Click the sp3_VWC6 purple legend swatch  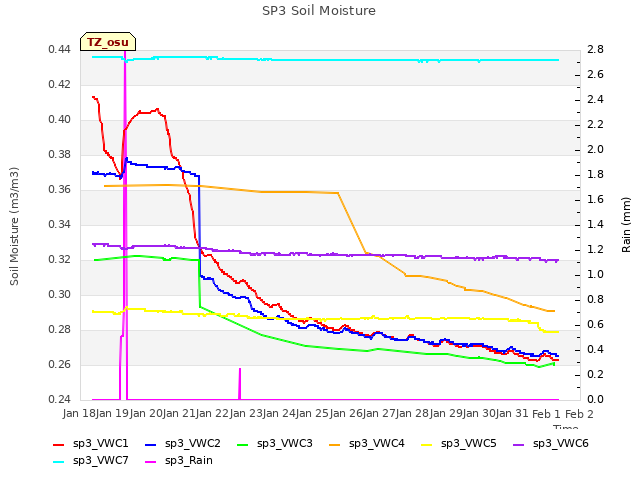519,445
